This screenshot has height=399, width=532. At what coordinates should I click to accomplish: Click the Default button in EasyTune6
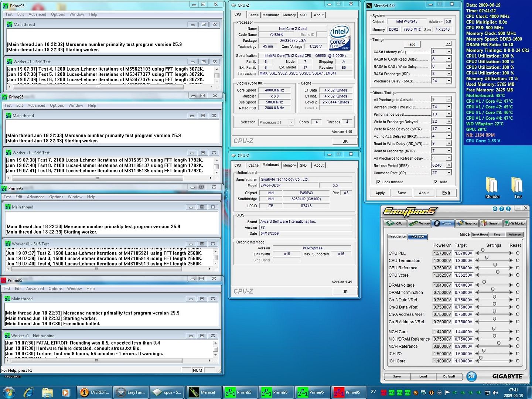point(449,376)
